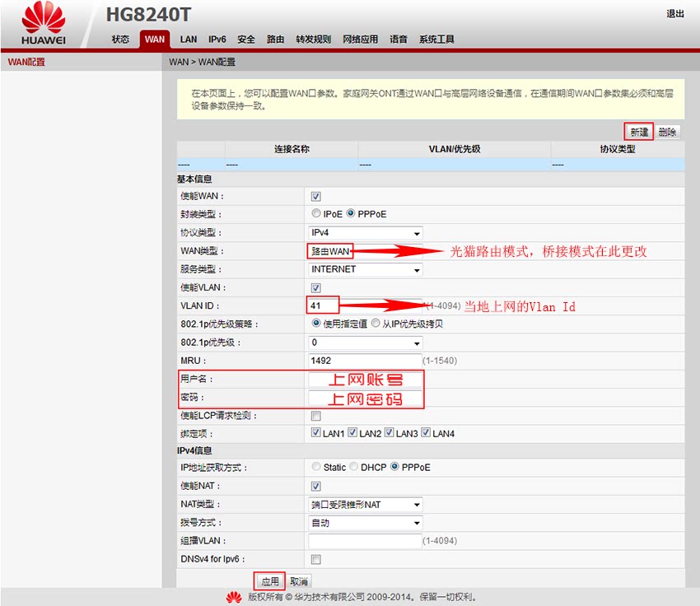Open the 路由 (Route) tab
The width and height of the screenshot is (700, 606).
pyautogui.click(x=275, y=40)
